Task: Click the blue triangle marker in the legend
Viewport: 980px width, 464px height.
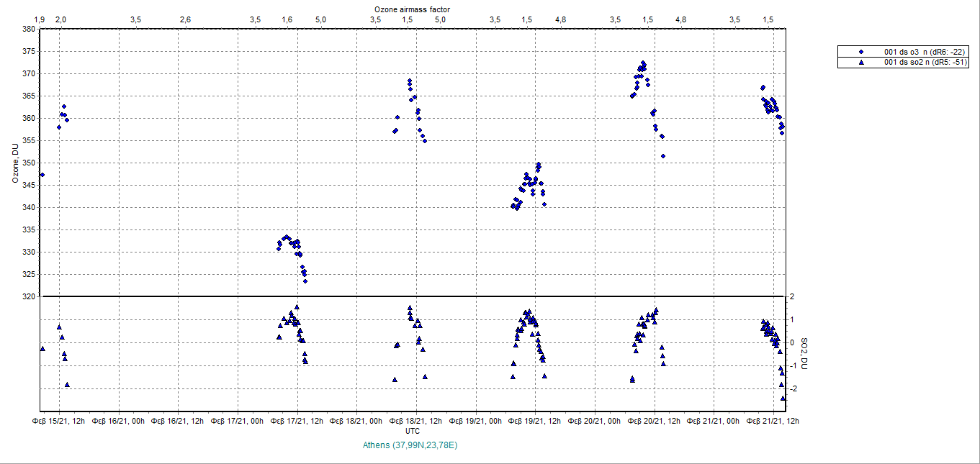Action: [x=861, y=63]
